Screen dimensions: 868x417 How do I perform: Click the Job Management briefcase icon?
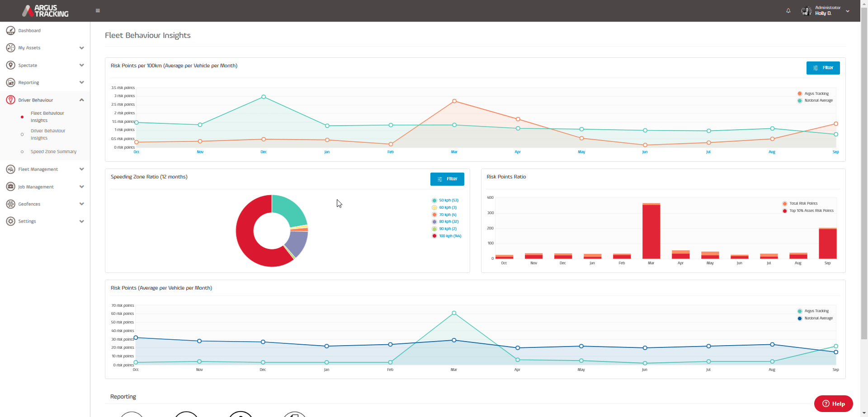pos(10,187)
